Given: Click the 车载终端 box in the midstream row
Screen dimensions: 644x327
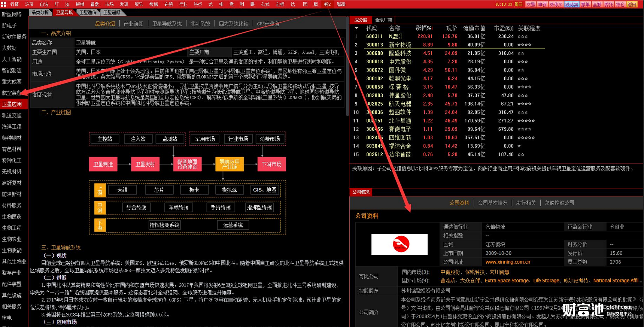Looking at the screenshot, I should (179, 208).
